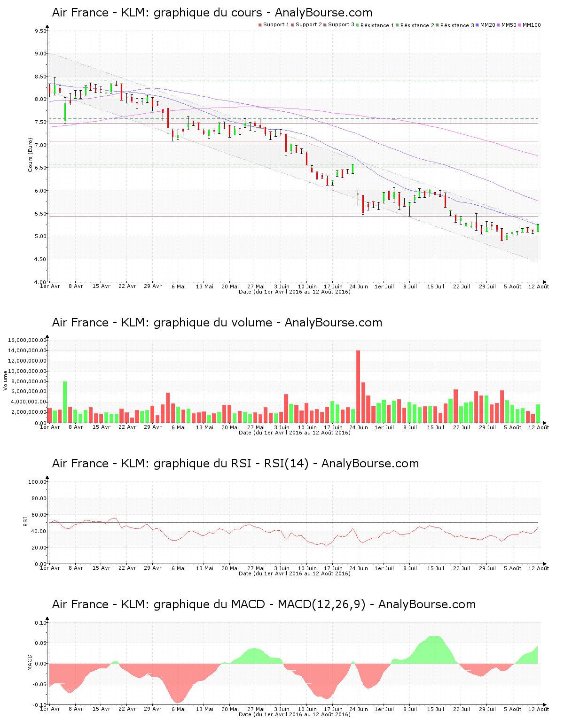This screenshot has width=564, height=728.
Task: Click the RSI(14) chart title
Action: [x=235, y=464]
